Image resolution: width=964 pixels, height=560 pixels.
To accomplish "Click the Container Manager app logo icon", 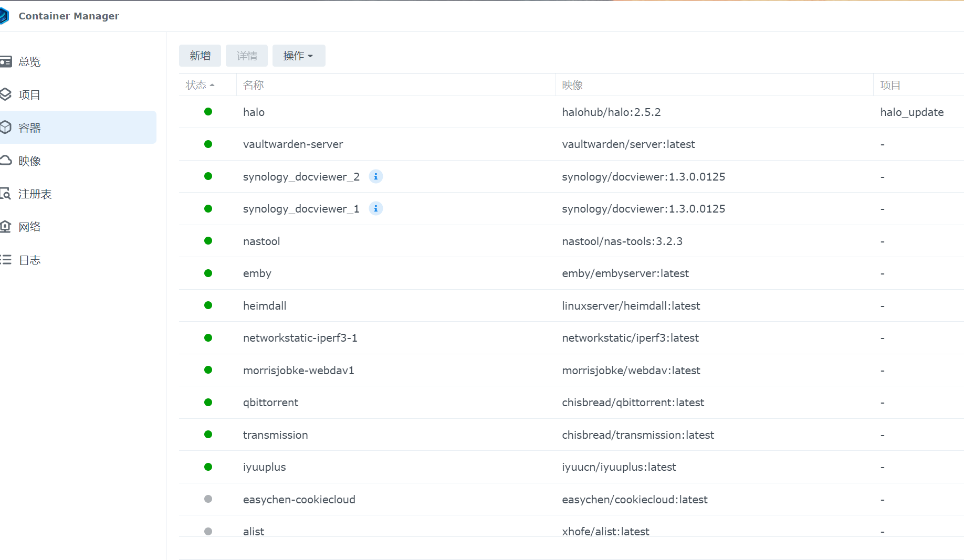I will 4,16.
